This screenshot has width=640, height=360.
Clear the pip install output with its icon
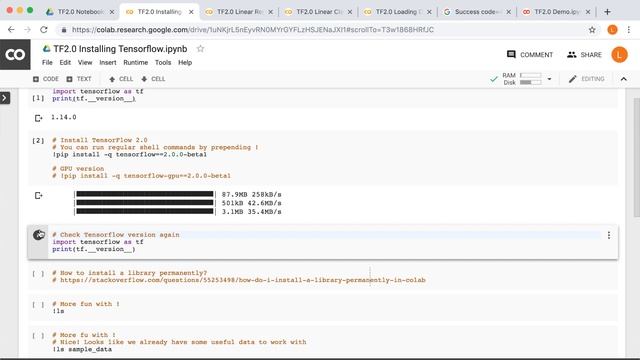tap(38, 196)
